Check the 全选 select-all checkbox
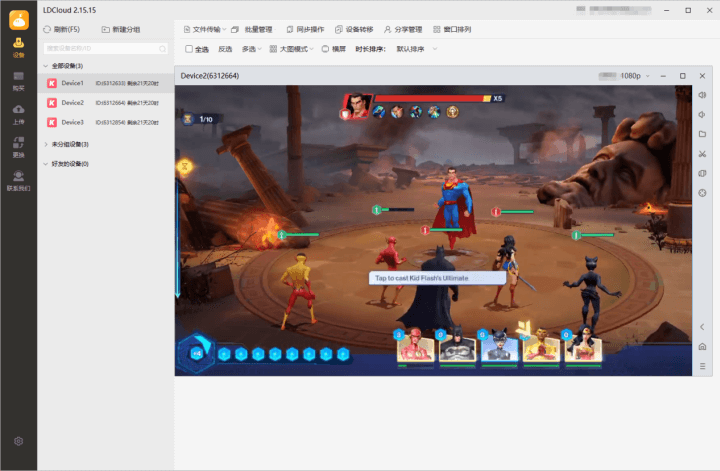The width and height of the screenshot is (720, 471). tap(190, 49)
